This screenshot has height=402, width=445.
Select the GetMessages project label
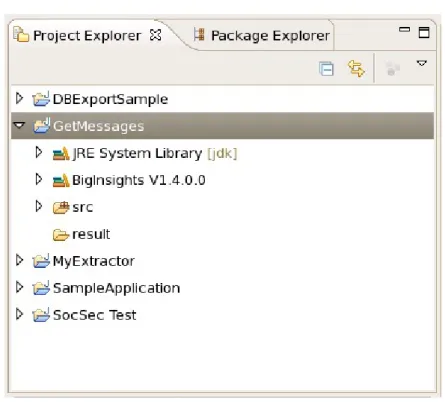[x=99, y=126]
